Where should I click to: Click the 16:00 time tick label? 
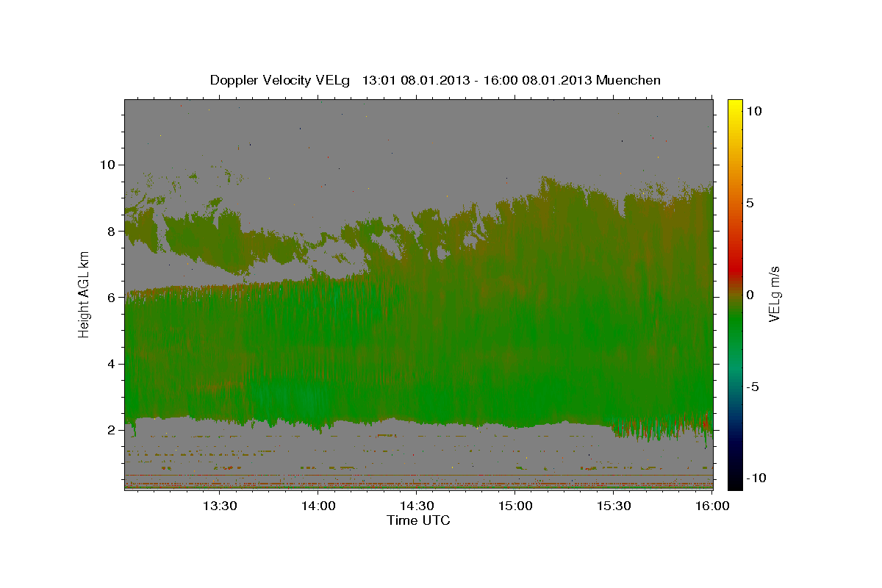click(711, 506)
